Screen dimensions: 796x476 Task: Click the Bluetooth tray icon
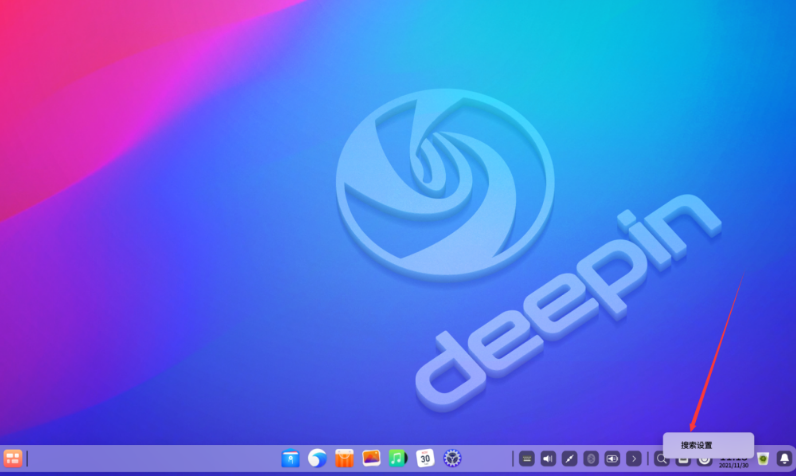[590, 459]
